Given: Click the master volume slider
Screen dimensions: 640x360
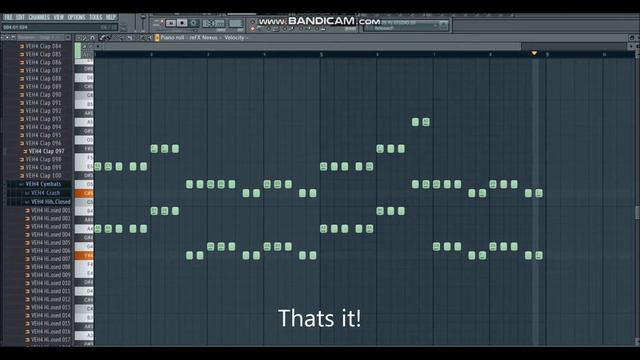Looking at the screenshot, I should point(143,22).
